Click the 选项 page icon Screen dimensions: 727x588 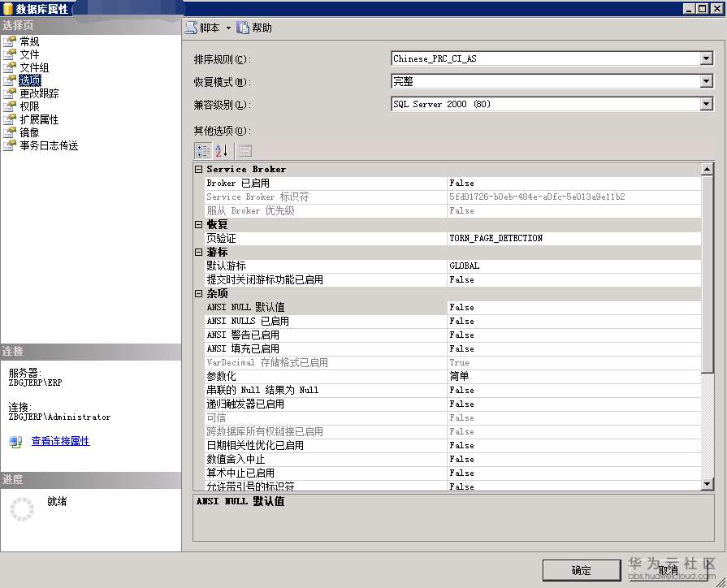point(9,80)
